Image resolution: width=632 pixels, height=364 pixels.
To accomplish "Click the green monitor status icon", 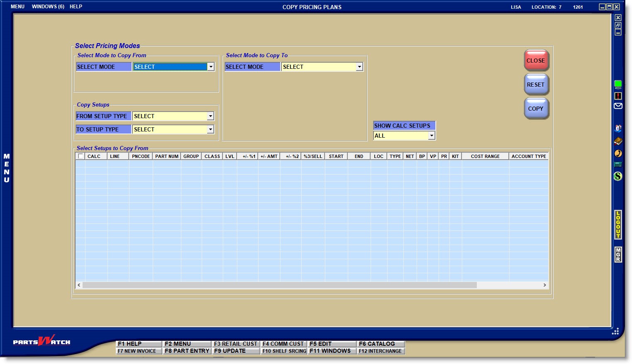I will click(618, 85).
